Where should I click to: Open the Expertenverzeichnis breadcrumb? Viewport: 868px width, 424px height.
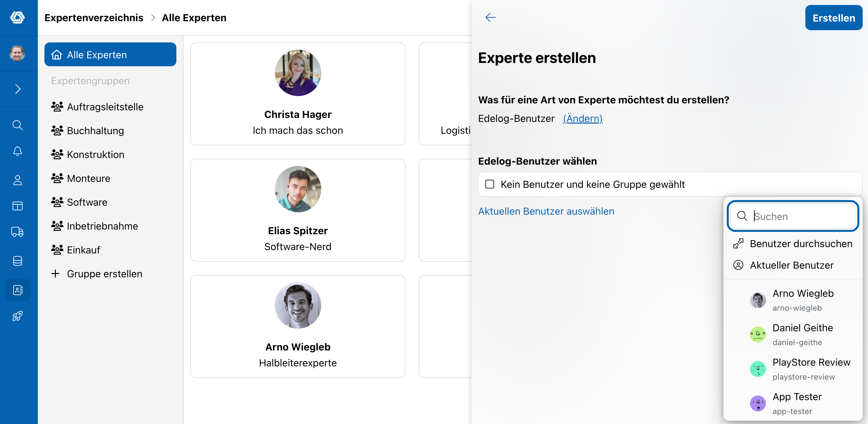[x=94, y=18]
